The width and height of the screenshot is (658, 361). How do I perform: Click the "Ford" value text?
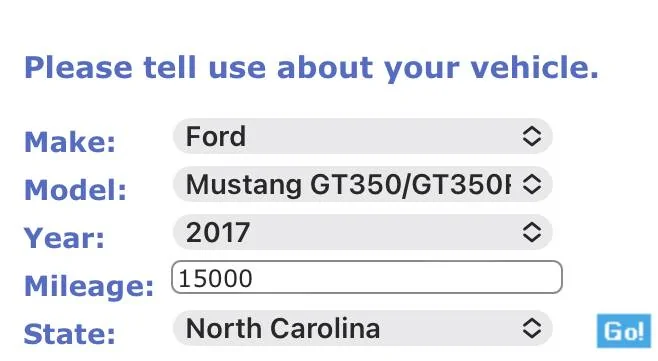click(x=216, y=136)
